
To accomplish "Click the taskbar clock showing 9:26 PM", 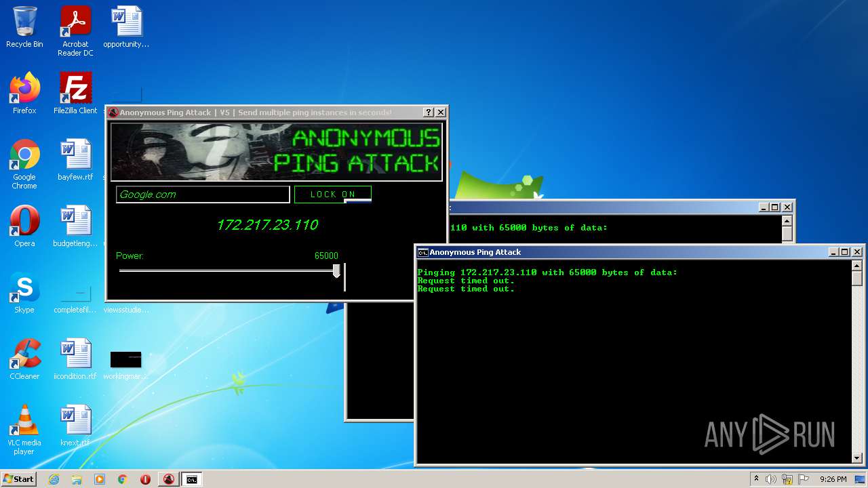I will (833, 479).
